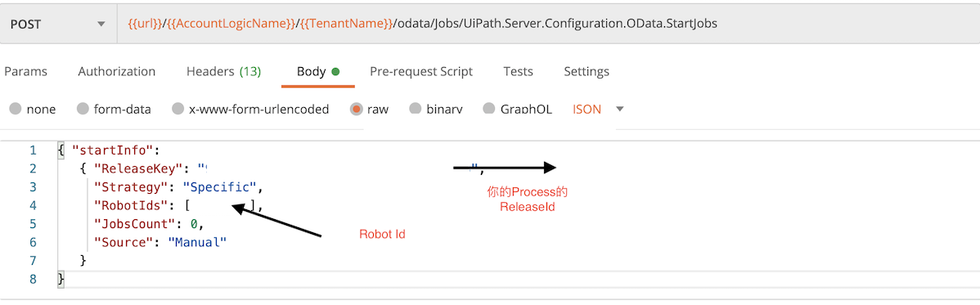This screenshot has height=305, width=980.
Task: Open the Pre-request Script tab
Action: [x=421, y=71]
